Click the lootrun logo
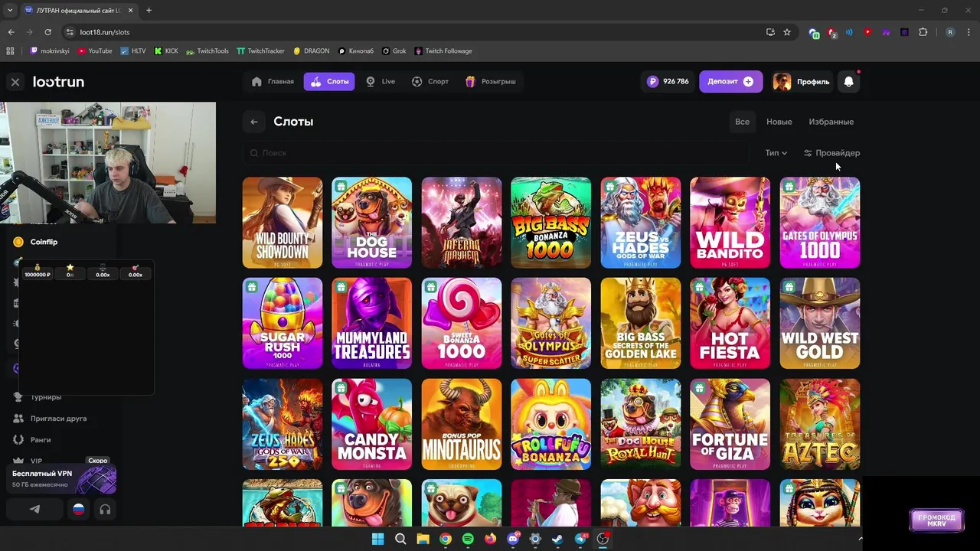Screen dimensions: 980x551 58,82
